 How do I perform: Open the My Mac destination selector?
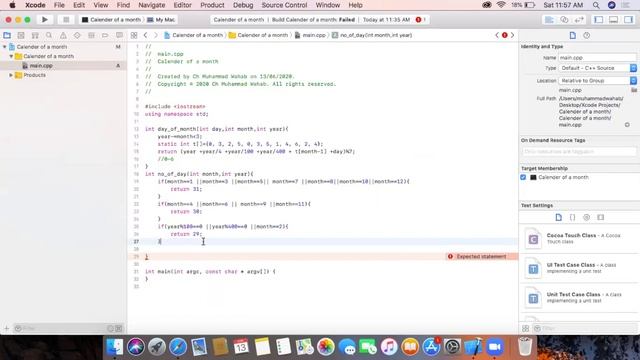161,20
